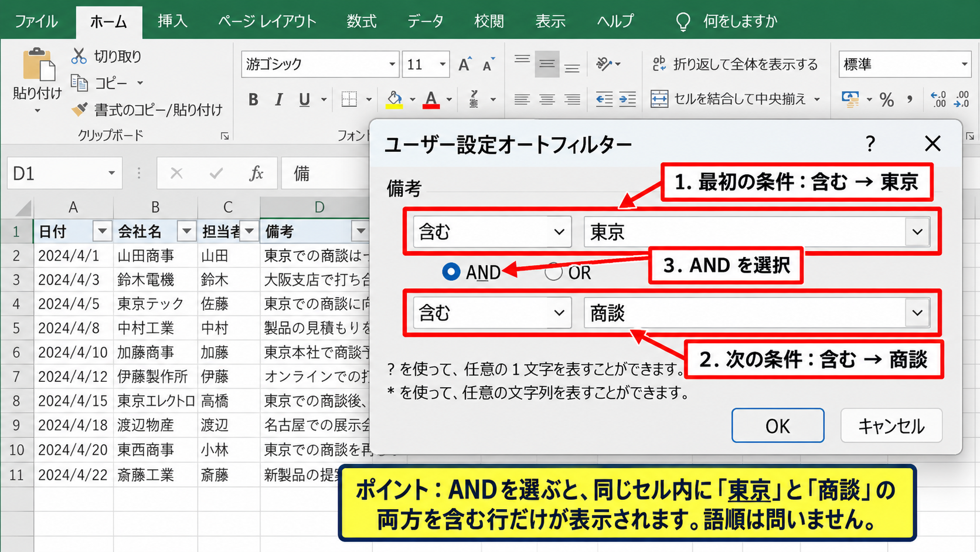Open the second 含む condition dropdown
980x552 pixels.
(492, 313)
